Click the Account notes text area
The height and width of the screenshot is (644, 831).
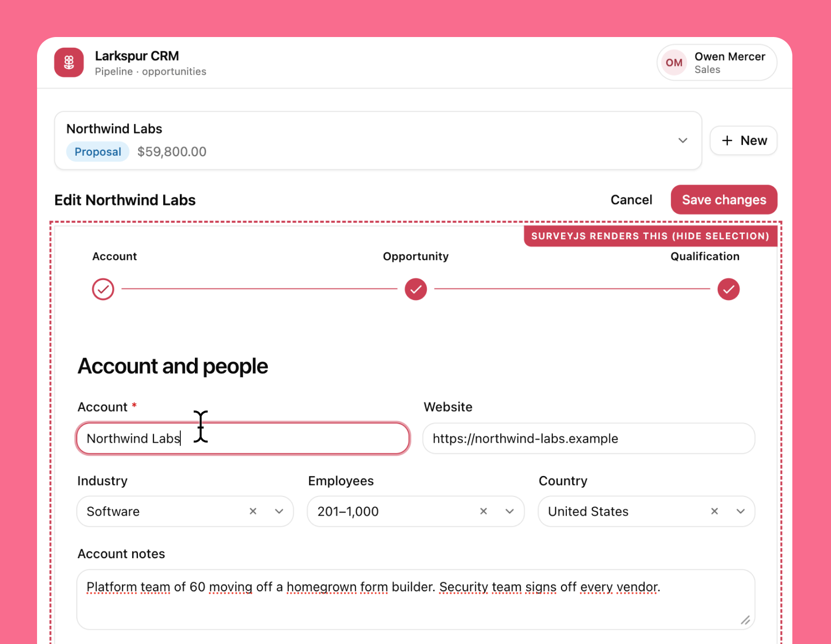pyautogui.click(x=416, y=599)
